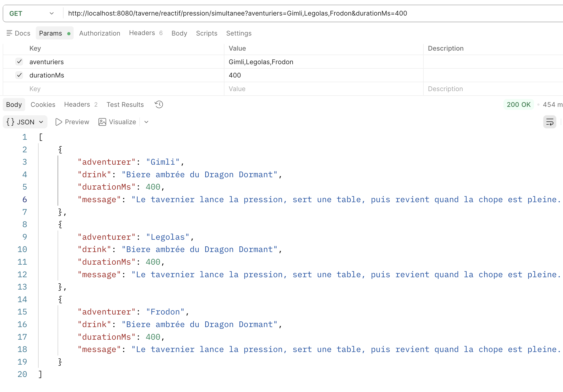Click the "Frodon" value on line 15
The width and height of the screenshot is (563, 392).
pos(165,312)
